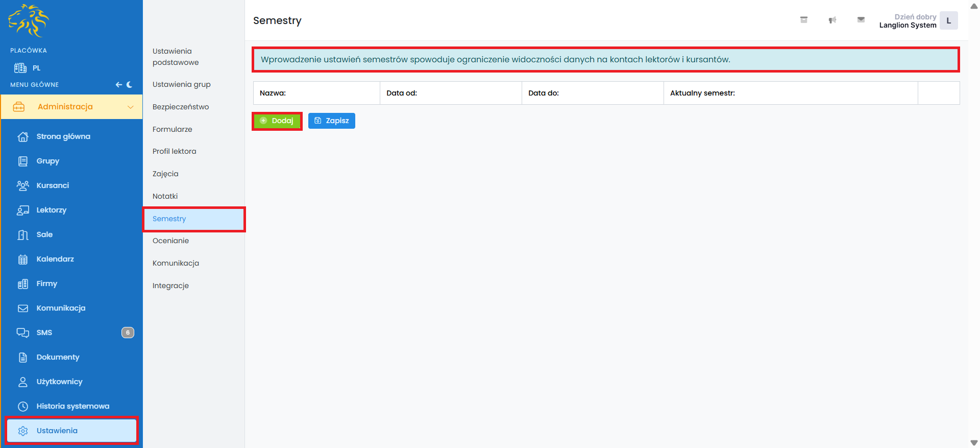The width and height of the screenshot is (980, 448).
Task: Go to Kursanci in main menu
Action: click(x=53, y=185)
